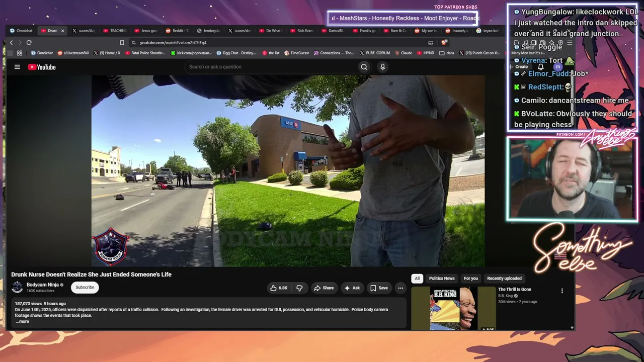Viewport: 644px width, 362px height.
Task: Switch to the Rich Evans tab
Action: [x=302, y=31]
